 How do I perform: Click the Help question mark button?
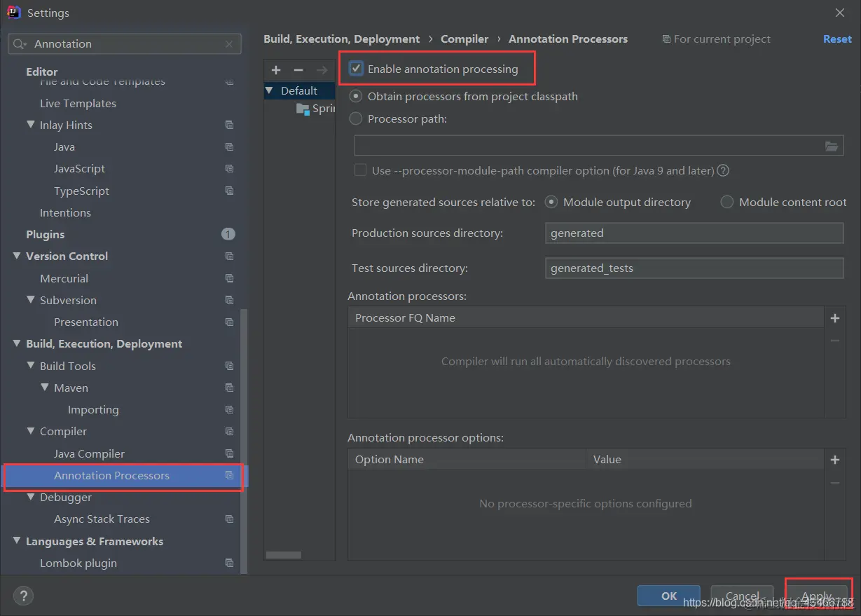[23, 596]
